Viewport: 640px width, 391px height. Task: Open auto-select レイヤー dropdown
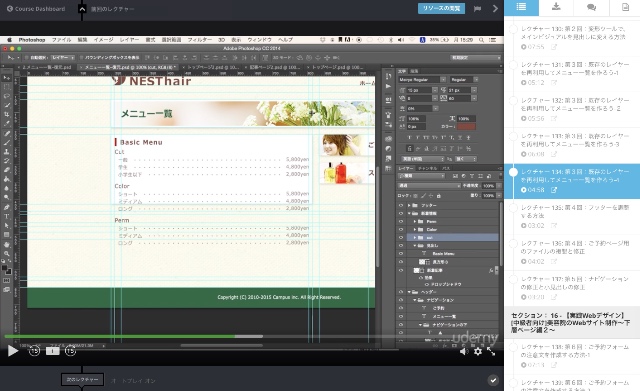point(63,58)
